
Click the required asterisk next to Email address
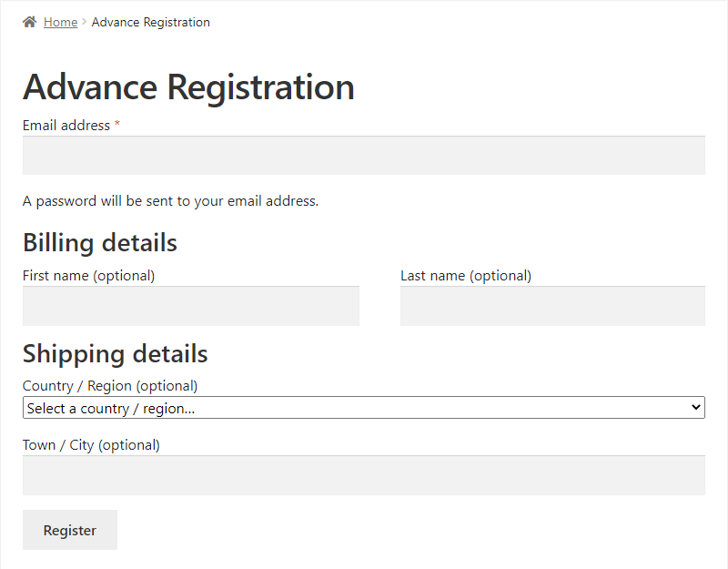(117, 125)
